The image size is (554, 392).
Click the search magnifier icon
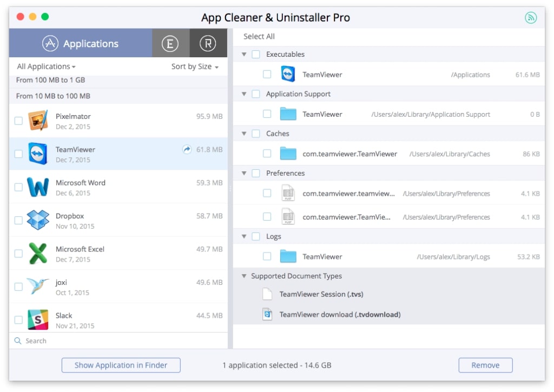[x=18, y=341]
